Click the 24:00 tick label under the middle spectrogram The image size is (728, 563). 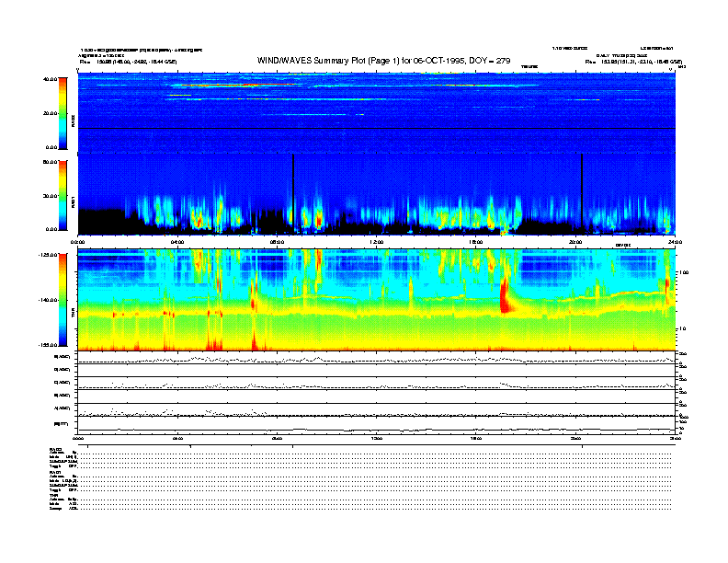point(675,242)
